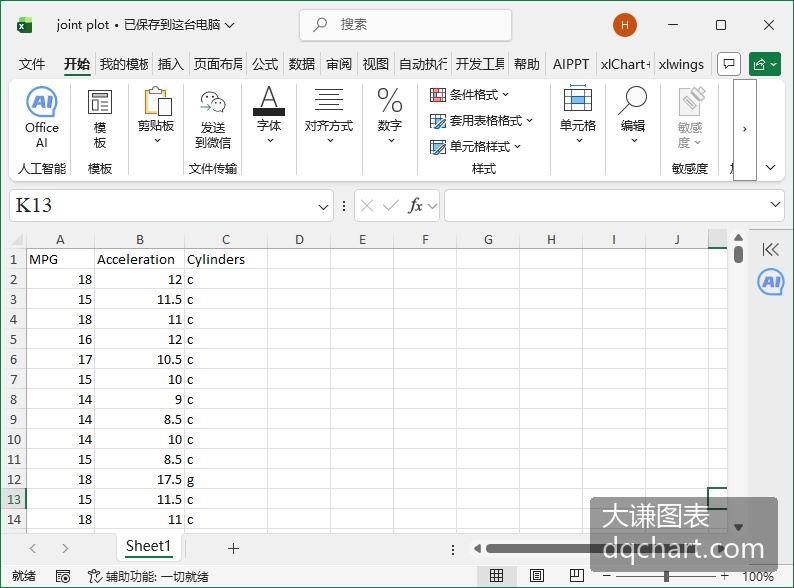The image size is (794, 588).
Task: Select column B header
Action: tap(139, 239)
